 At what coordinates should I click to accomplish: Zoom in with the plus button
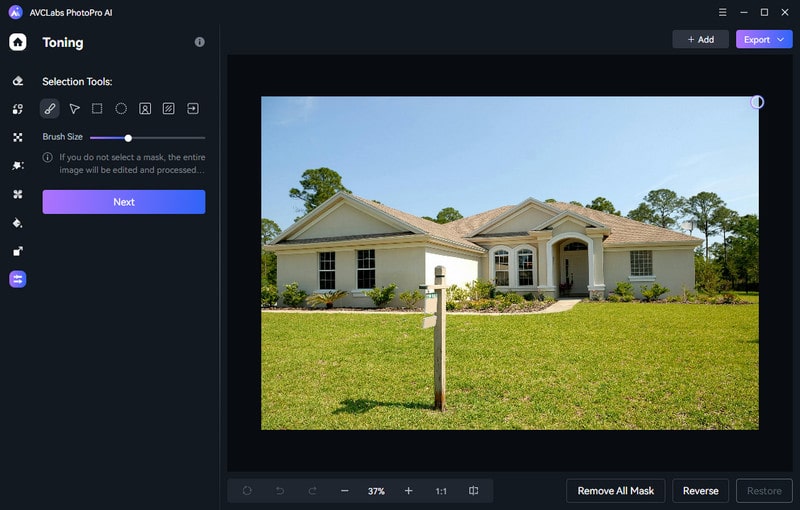coord(408,491)
